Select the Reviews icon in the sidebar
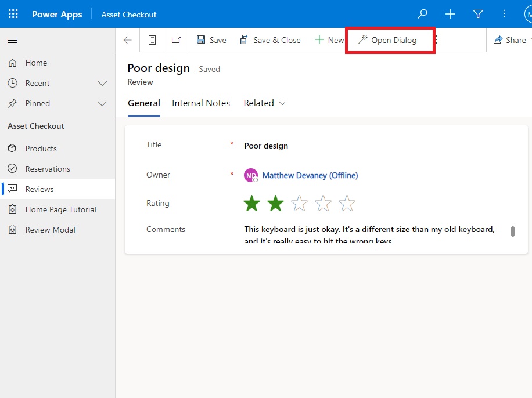532x398 pixels. pos(13,189)
